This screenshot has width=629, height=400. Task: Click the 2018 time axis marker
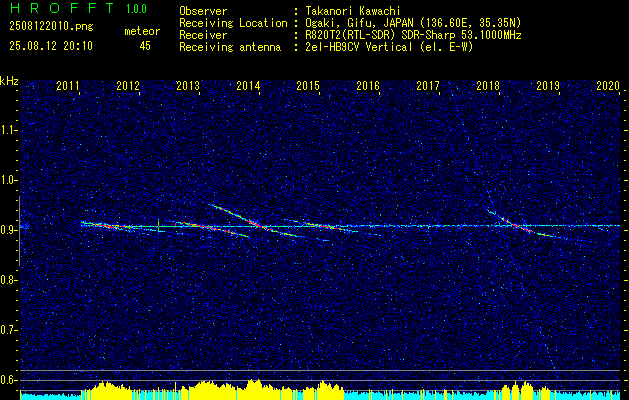(x=488, y=85)
